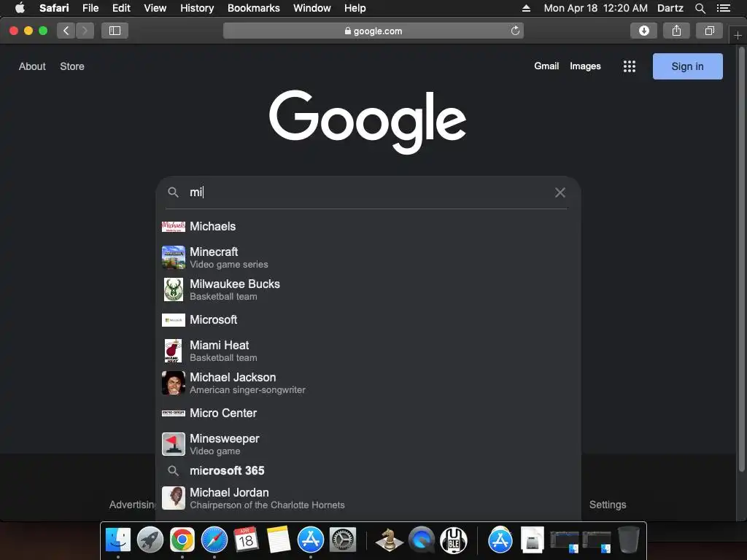Select the Milwaukee Bucks suggestion

368,289
